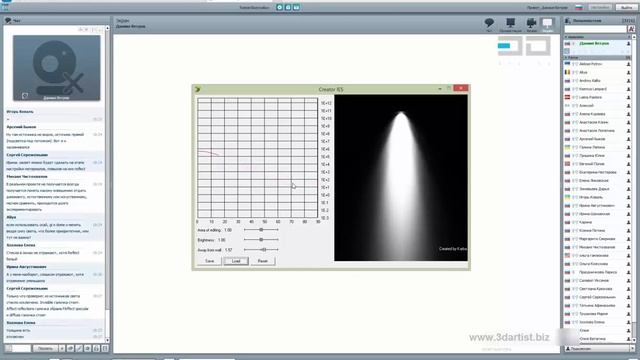The height and width of the screenshot is (360, 640).
Task: Click the middle blue icon in top bar
Action: 288,7
